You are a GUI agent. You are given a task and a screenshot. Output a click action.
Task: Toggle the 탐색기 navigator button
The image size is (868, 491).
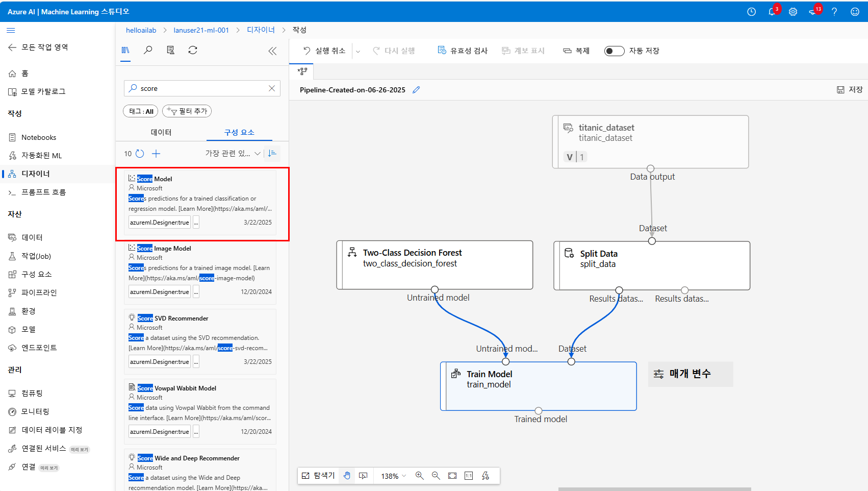[x=318, y=476]
